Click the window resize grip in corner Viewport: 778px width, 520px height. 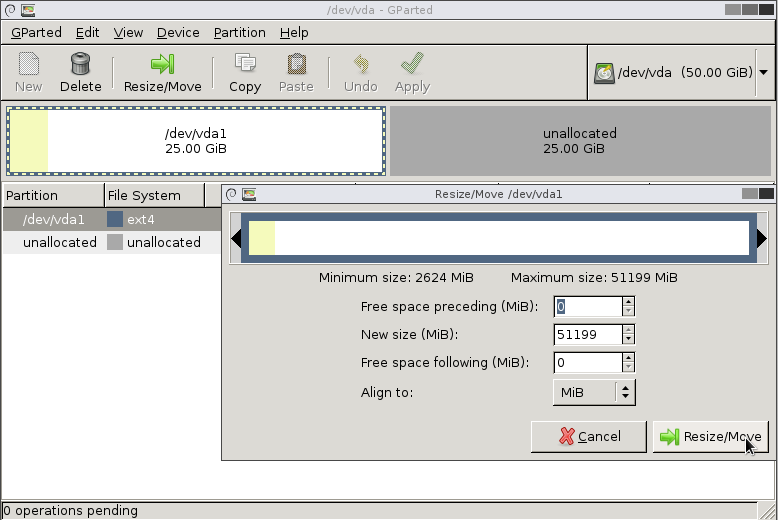tap(768, 510)
